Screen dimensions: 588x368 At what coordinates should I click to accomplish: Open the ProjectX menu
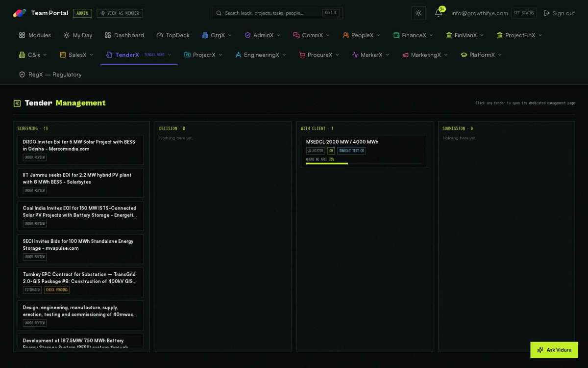coord(203,55)
